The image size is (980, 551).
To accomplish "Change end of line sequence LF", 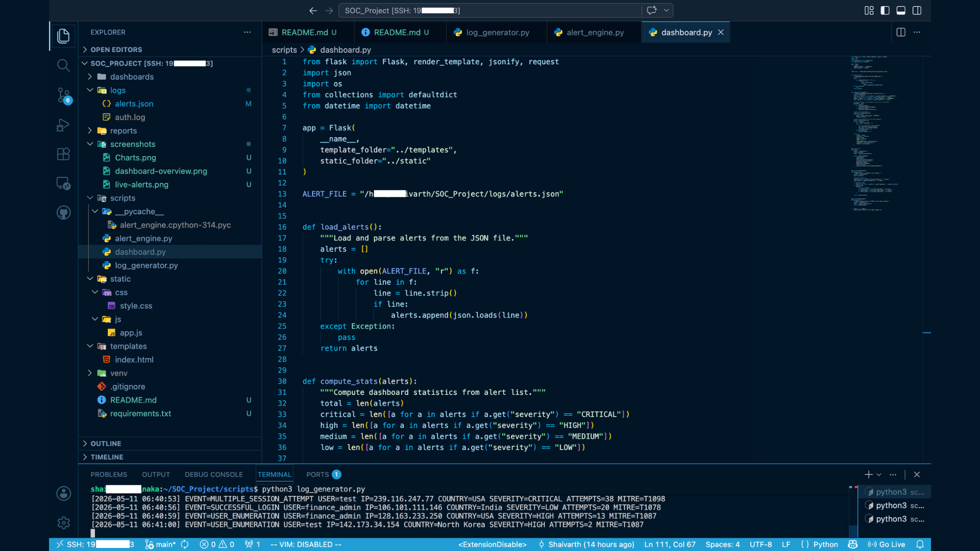I will [x=786, y=544].
